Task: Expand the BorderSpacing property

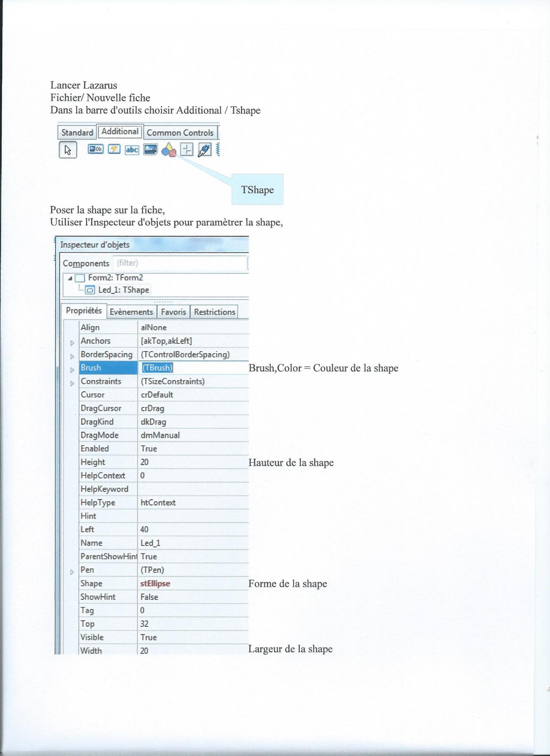Action: pos(72,356)
